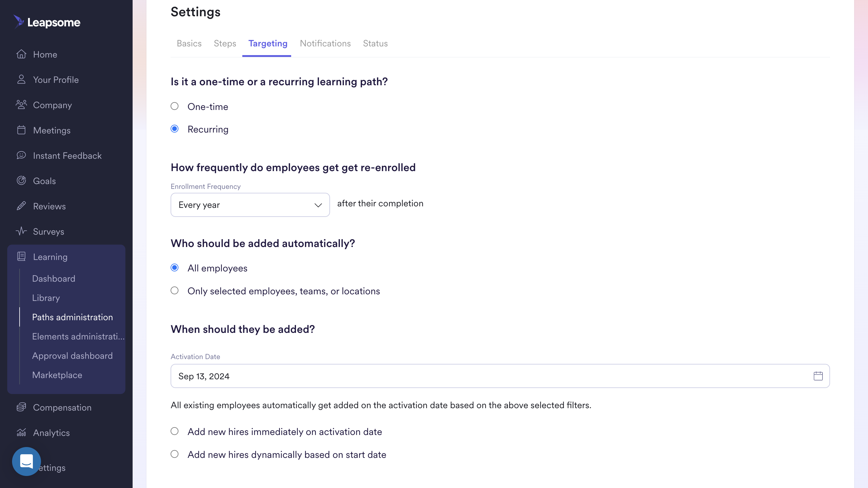The height and width of the screenshot is (488, 868).
Task: Expand the Enrollment Frequency dropdown
Action: tap(250, 205)
